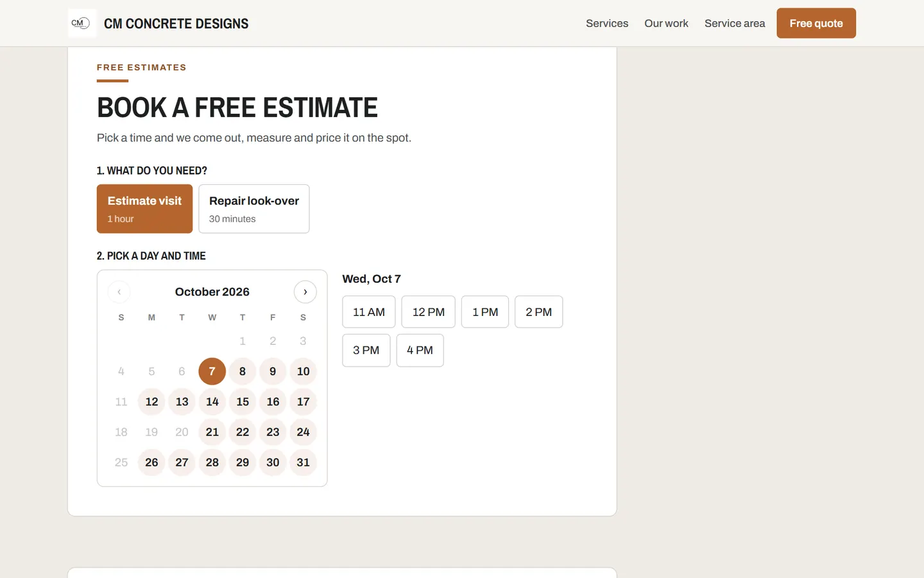924x578 pixels.
Task: Go to next month in calendar
Action: click(x=305, y=292)
